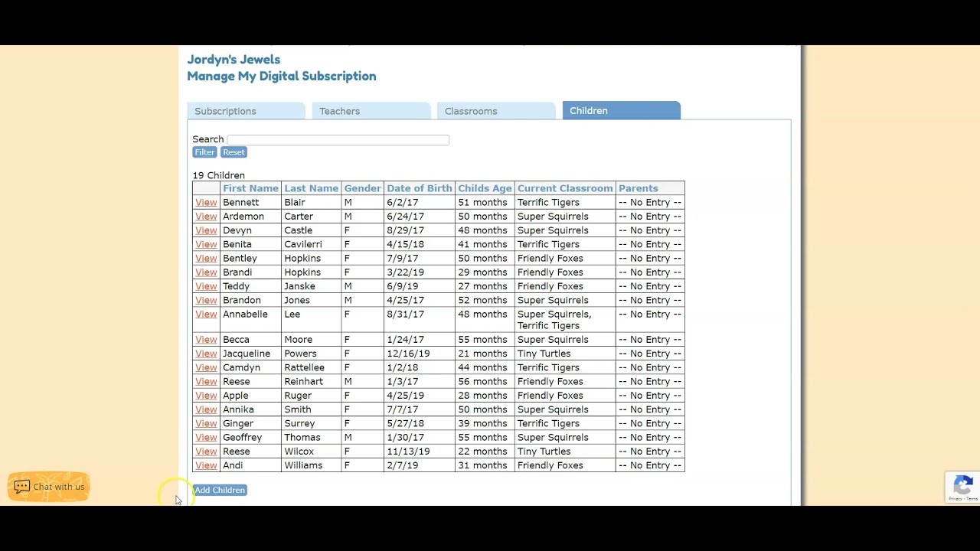Open View link for Bennett Blair
Viewport: 980px width, 551px height.
[x=206, y=203]
